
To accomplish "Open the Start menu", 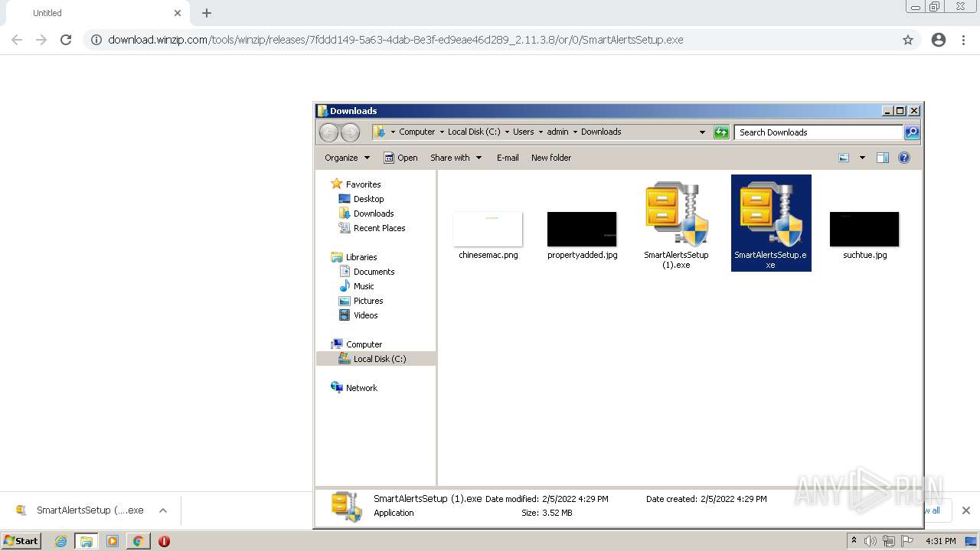I will [21, 540].
